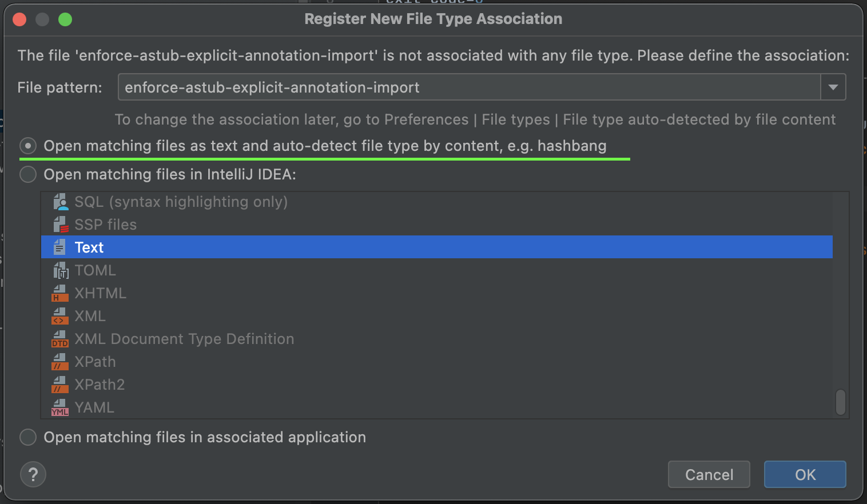Screen dimensions: 867x504
Task: Select the XML file type icon
Action: click(59, 315)
